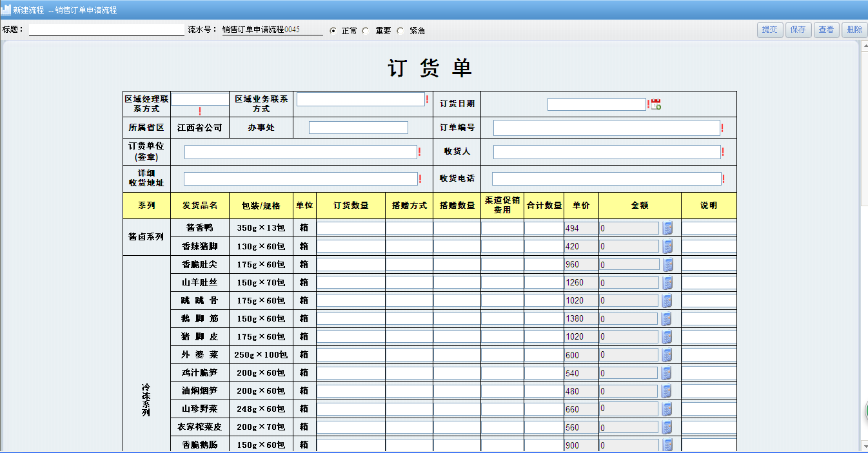Focus the 标题 input field
Screen dimensions: 868x453
(x=106, y=30)
